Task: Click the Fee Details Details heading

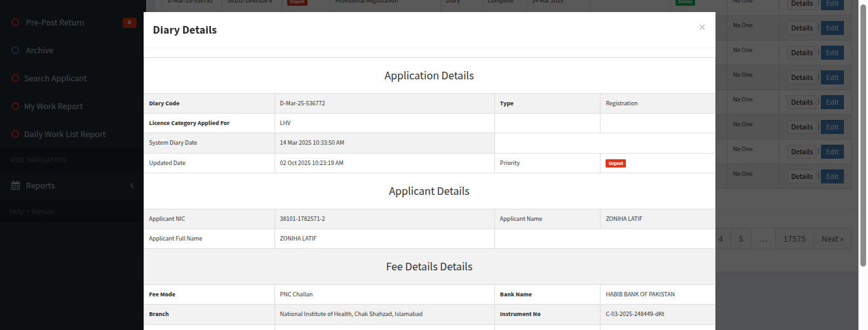Action: pos(429,267)
